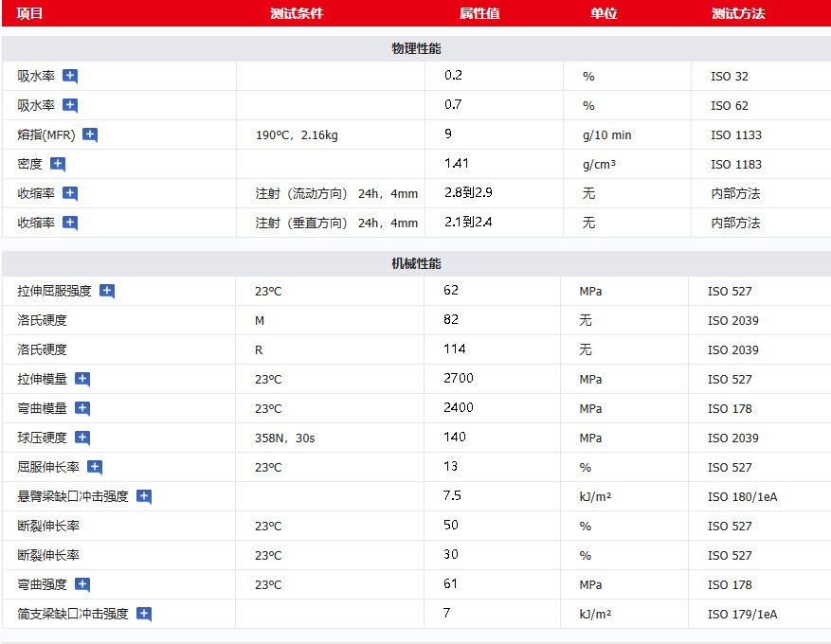The image size is (831, 644).
Task: Click the method ISO 1133
Action: pos(736,135)
